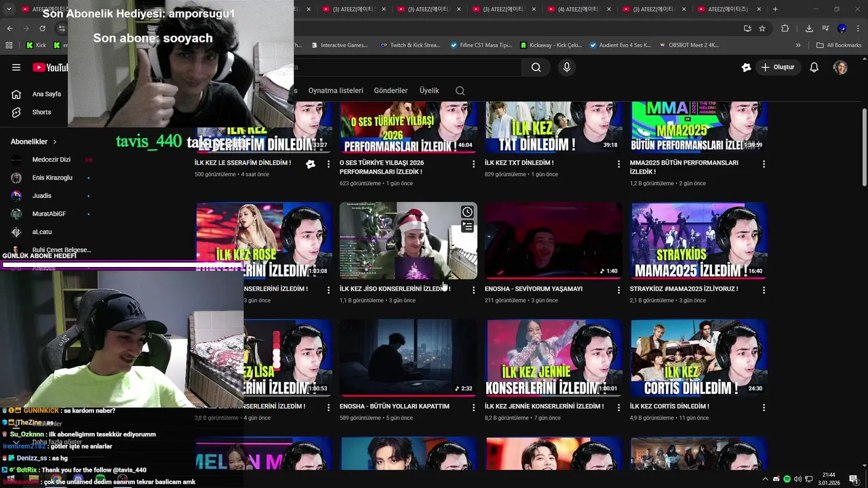Open All Bookmarks folder
868x488 pixels.
click(x=839, y=45)
